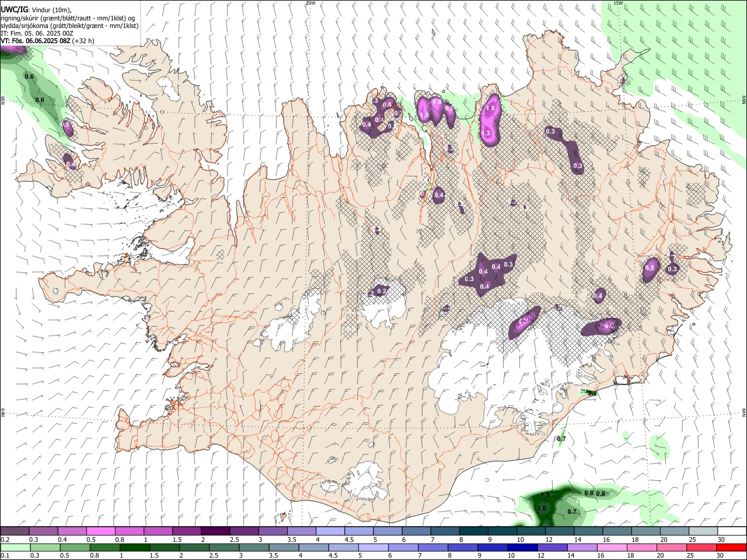Click the light pink 16 rain legend swatch
The height and width of the screenshot is (560, 747).
tap(611, 547)
